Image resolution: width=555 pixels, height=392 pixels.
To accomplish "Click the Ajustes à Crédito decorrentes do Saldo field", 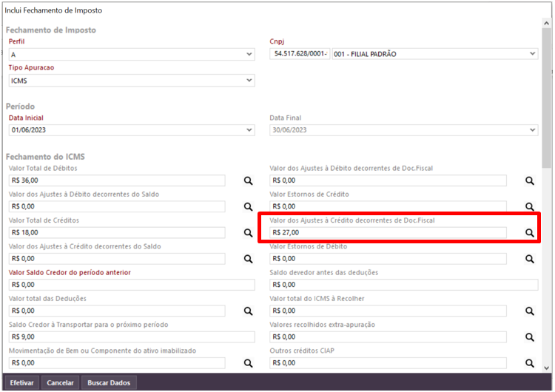I will pyautogui.click(x=117, y=259).
